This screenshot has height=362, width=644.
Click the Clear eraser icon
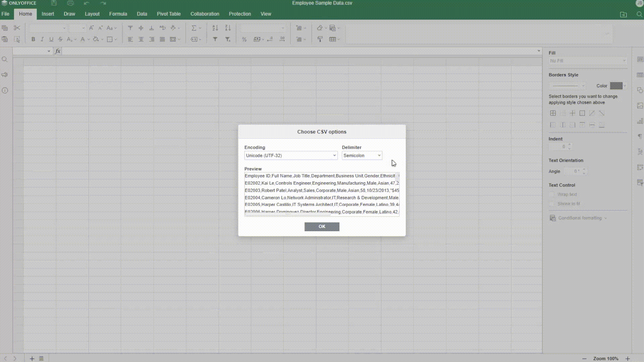[320, 28]
